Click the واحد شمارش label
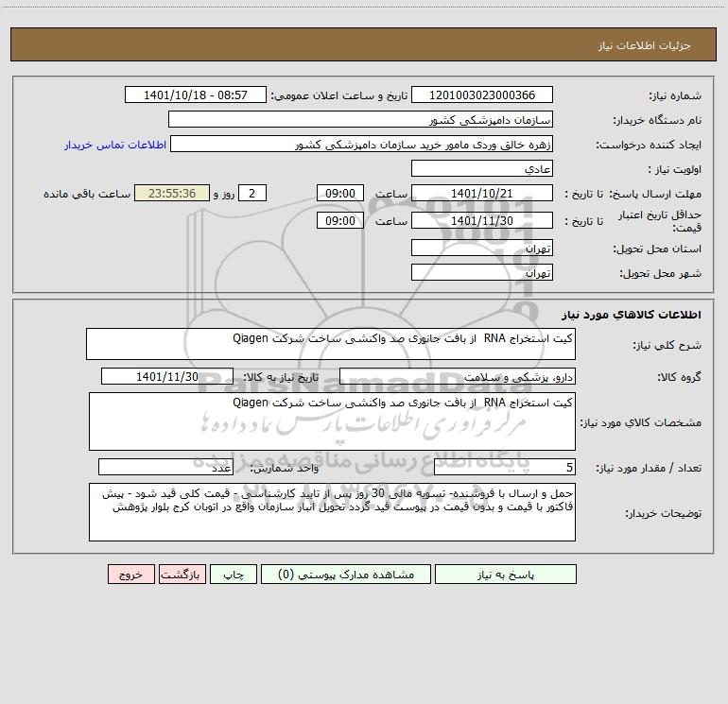 pos(285,468)
